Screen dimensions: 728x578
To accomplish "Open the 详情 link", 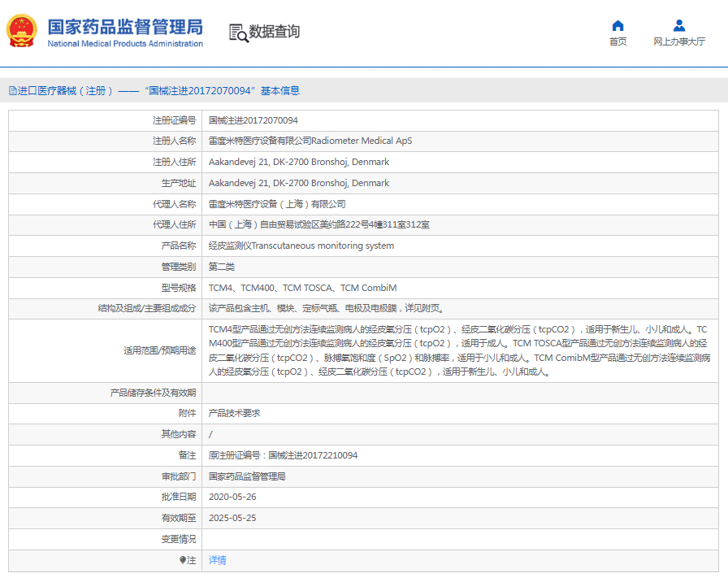I will click(217, 560).
